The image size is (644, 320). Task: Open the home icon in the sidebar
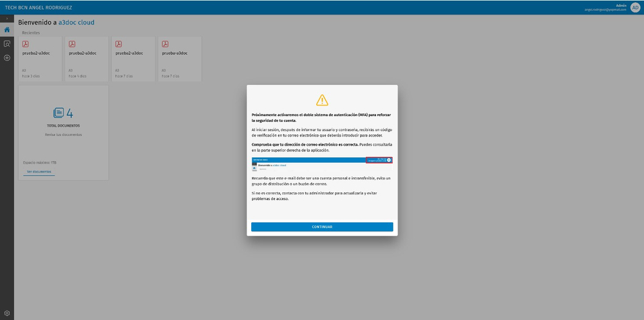point(7,30)
